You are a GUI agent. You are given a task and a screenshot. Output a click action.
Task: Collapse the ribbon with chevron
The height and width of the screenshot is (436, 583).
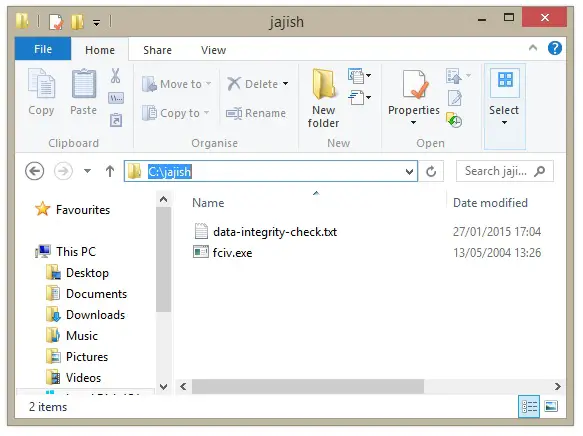pos(533,48)
